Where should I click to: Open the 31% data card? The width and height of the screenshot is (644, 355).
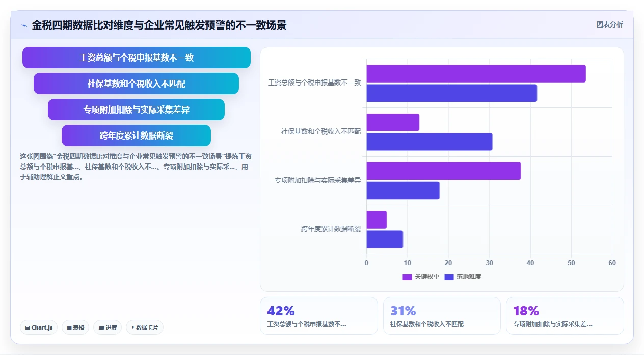(x=442, y=316)
